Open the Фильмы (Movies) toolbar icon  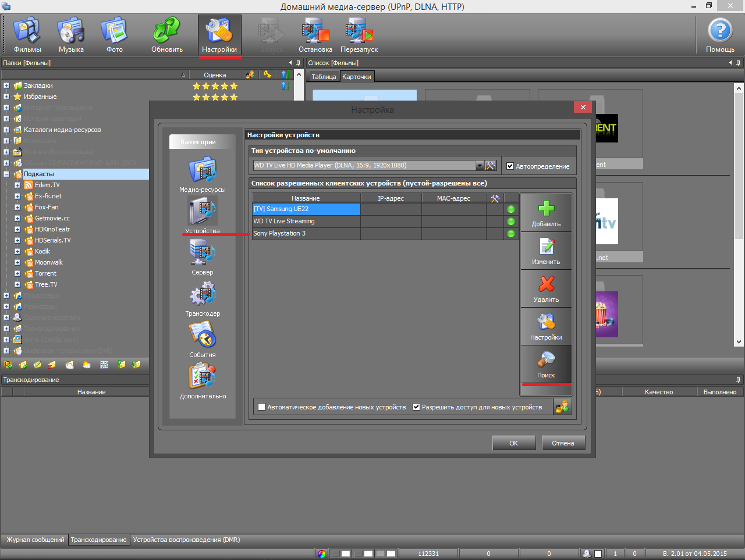point(27,35)
